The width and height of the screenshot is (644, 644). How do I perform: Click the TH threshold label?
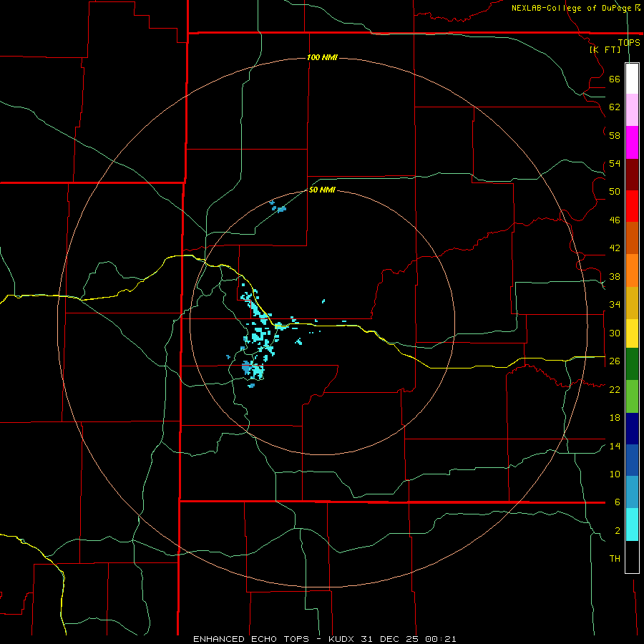[x=615, y=559]
